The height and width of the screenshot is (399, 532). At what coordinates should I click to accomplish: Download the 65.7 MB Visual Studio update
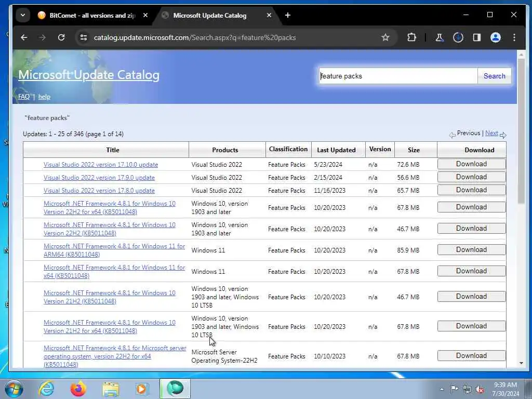click(471, 190)
